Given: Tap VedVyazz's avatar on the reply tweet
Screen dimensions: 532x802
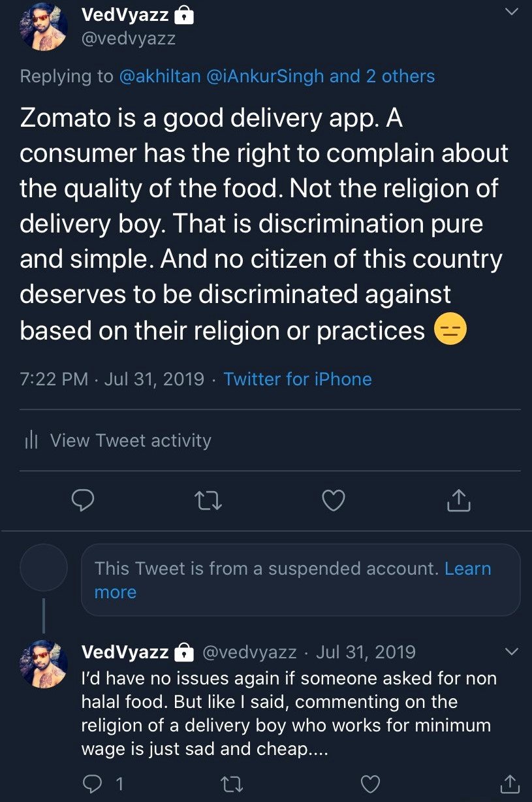Looking at the screenshot, I should tap(44, 664).
